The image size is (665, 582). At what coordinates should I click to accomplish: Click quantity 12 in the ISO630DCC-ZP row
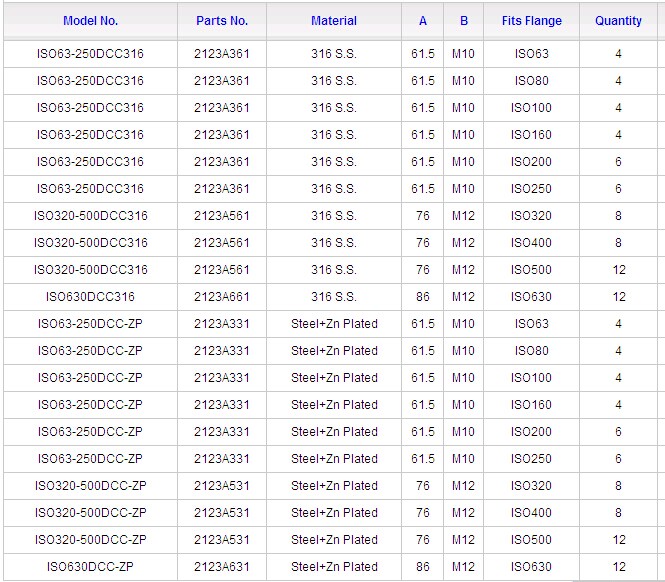coord(618,567)
